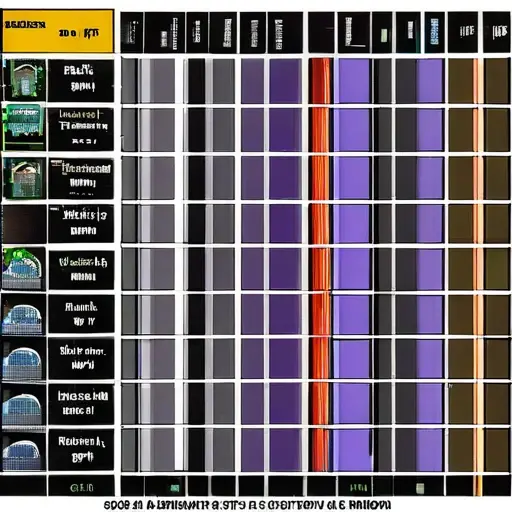Select the row label beside the dark empty thumbnail

coord(81,223)
